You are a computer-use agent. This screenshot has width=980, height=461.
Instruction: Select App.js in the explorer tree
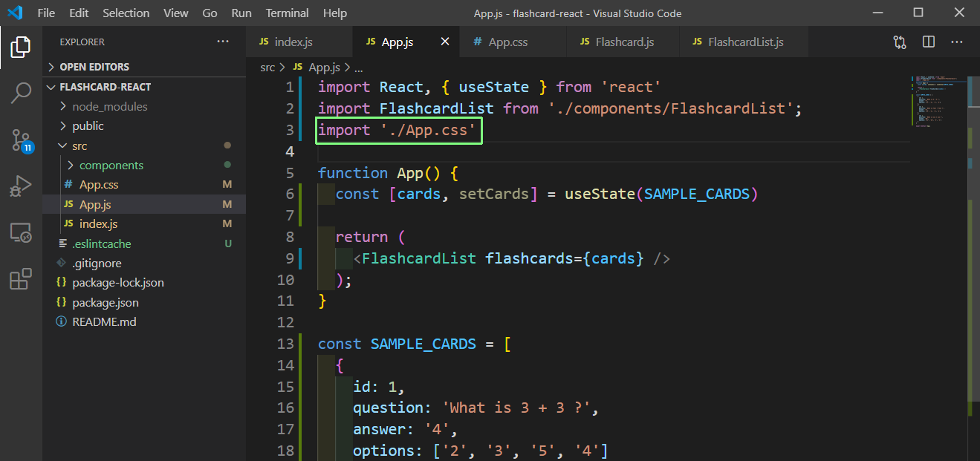point(95,204)
